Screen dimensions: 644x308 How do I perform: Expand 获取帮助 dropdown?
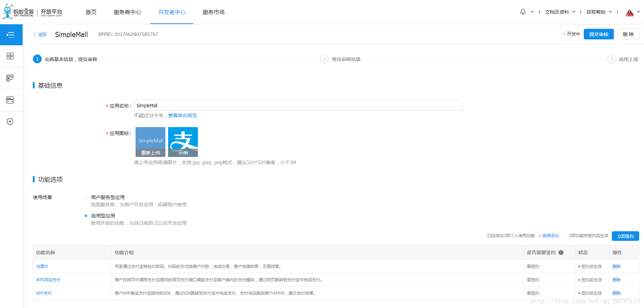point(599,12)
